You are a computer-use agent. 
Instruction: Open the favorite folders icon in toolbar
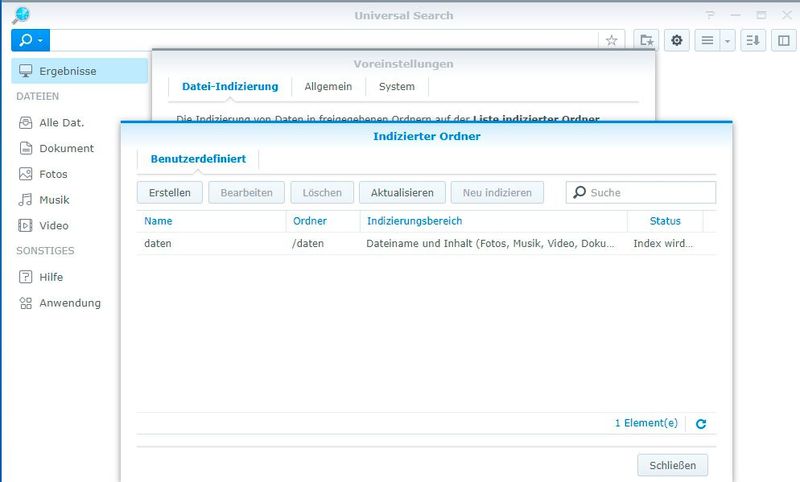point(646,40)
